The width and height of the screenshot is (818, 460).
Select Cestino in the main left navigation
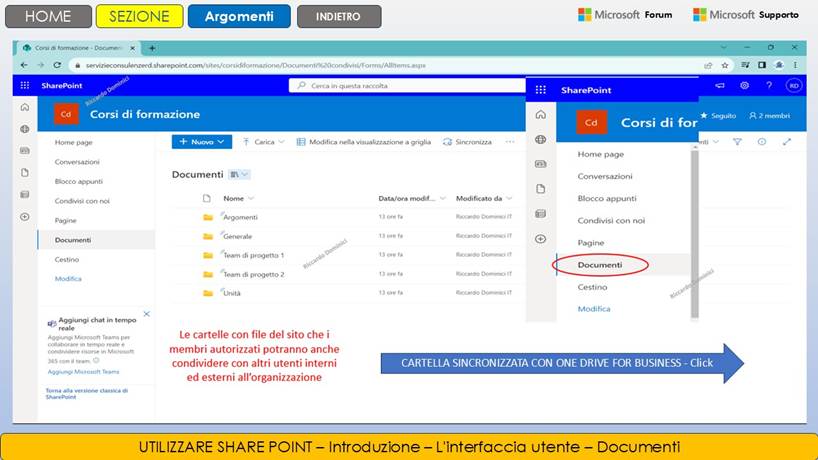tap(67, 259)
